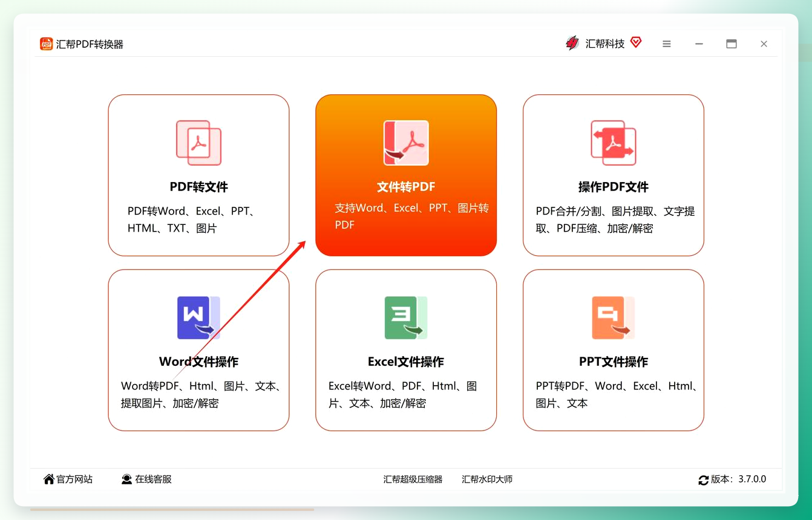Click the 汇帮科技 text label
Screen dimensions: 812x520
tap(605, 44)
